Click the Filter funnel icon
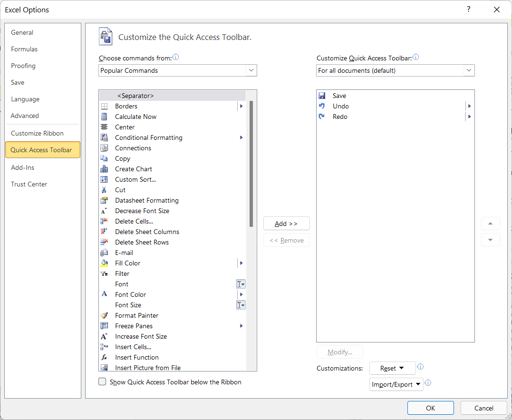 coord(104,273)
